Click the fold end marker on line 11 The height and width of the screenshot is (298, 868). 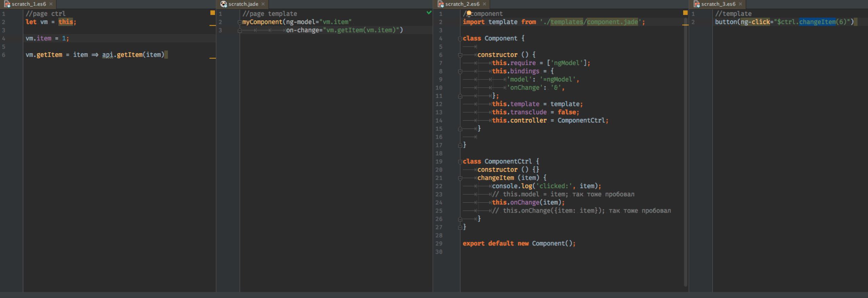pos(460,96)
